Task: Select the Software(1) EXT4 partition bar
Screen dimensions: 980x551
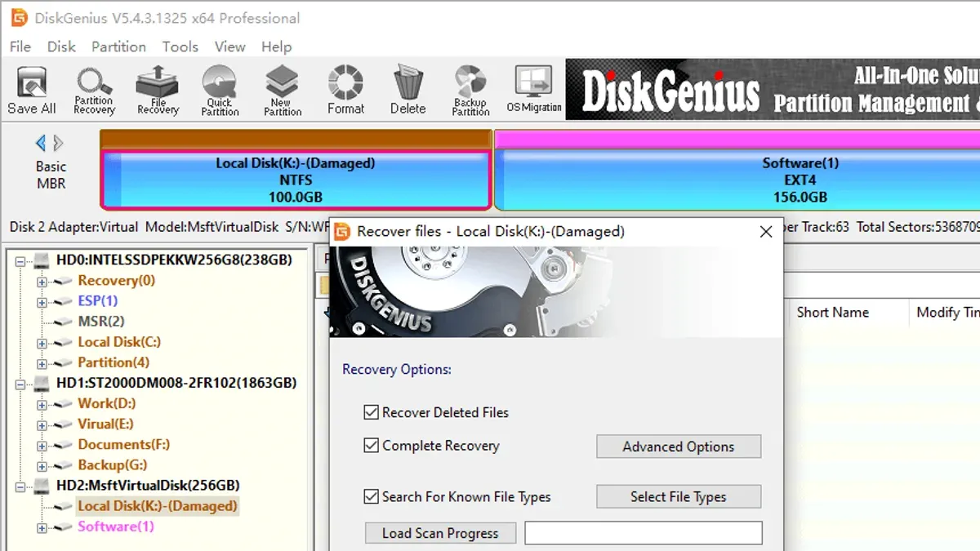Action: [x=737, y=180]
